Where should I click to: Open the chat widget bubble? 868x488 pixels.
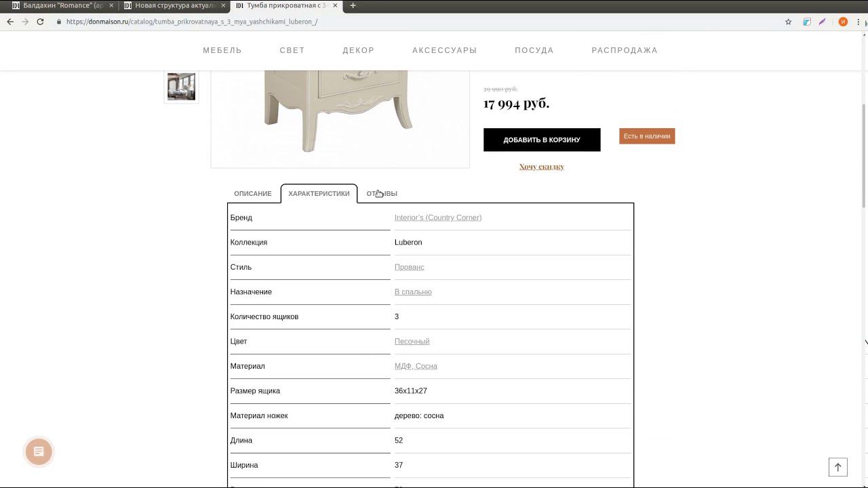click(39, 452)
